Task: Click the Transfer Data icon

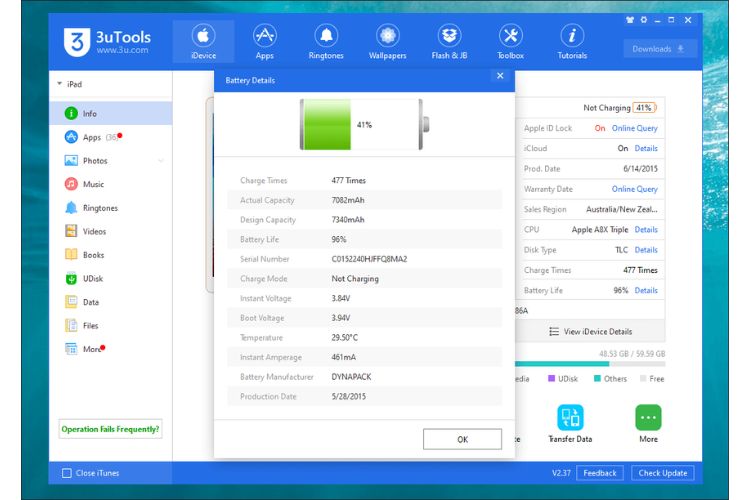Action: point(570,418)
